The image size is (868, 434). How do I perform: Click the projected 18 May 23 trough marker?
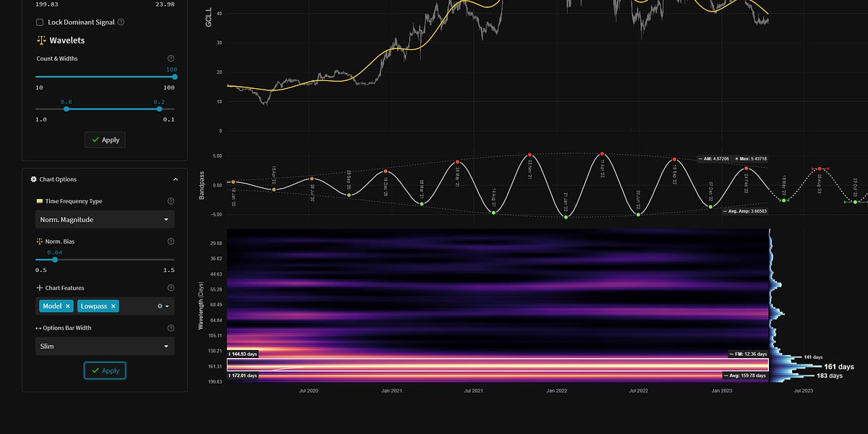[x=783, y=200]
